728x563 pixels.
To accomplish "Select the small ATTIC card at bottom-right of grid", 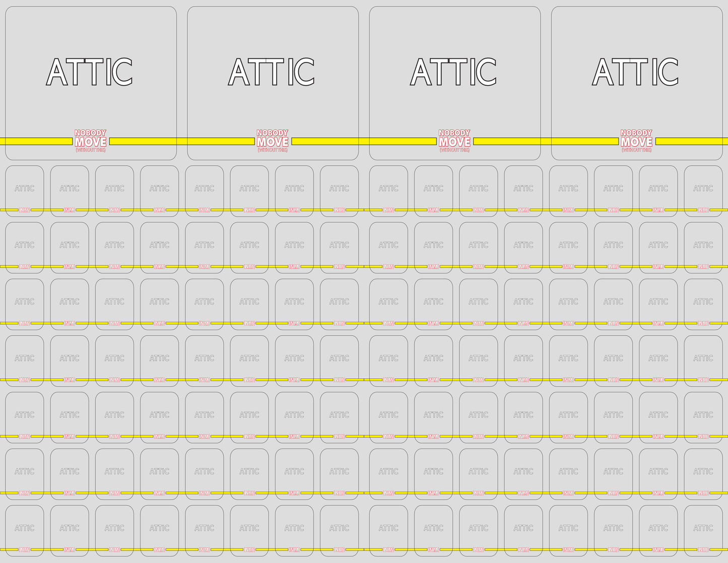I will pyautogui.click(x=703, y=531).
